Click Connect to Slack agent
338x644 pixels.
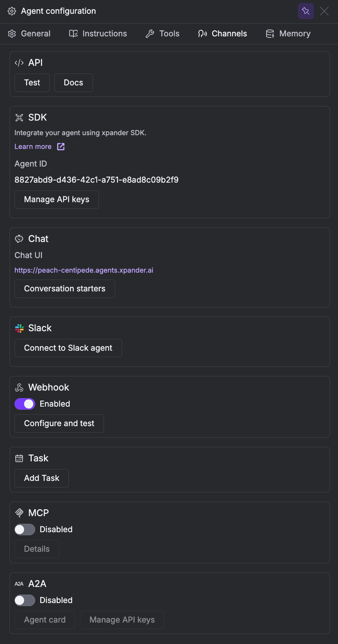point(68,348)
